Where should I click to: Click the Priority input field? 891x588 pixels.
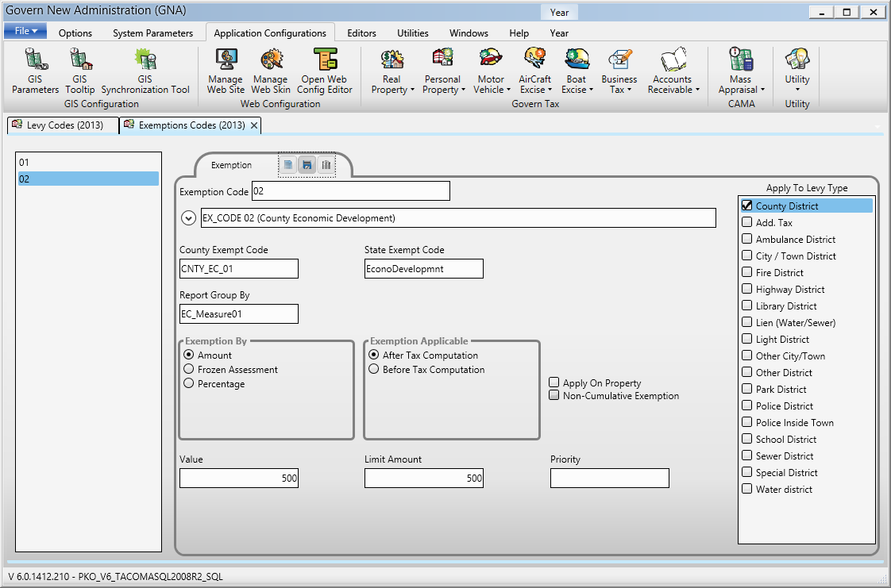click(x=609, y=478)
